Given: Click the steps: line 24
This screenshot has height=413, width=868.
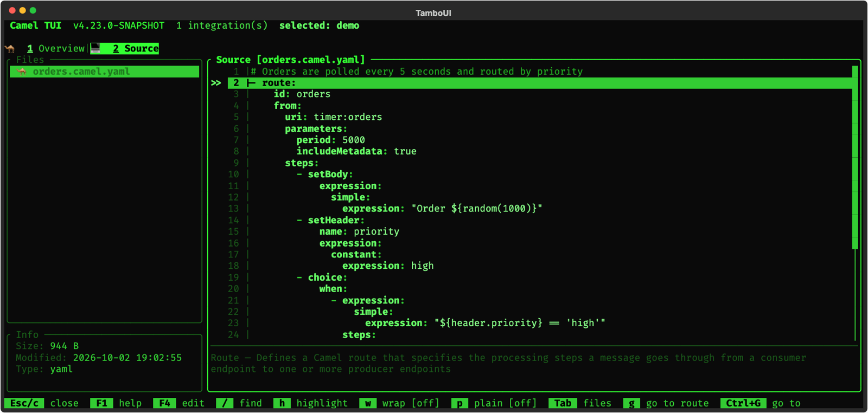Looking at the screenshot, I should coord(359,335).
